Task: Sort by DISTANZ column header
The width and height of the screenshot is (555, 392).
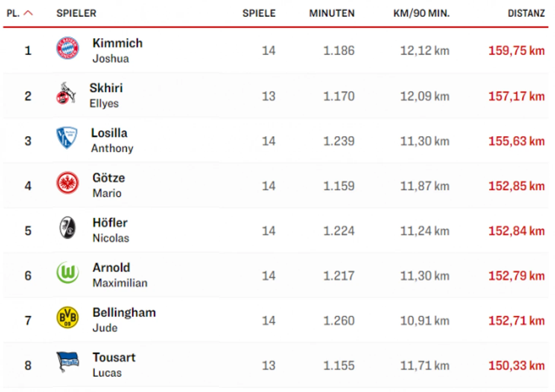Action: tap(526, 13)
